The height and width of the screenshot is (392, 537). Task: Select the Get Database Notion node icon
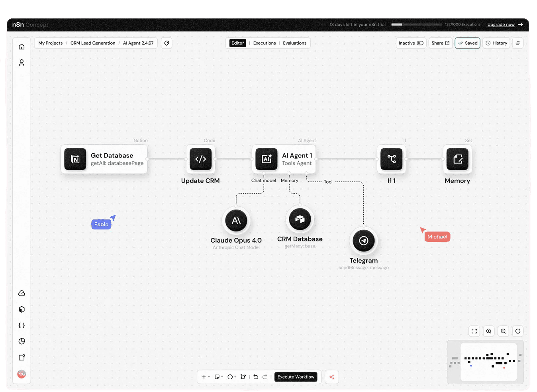(x=75, y=159)
